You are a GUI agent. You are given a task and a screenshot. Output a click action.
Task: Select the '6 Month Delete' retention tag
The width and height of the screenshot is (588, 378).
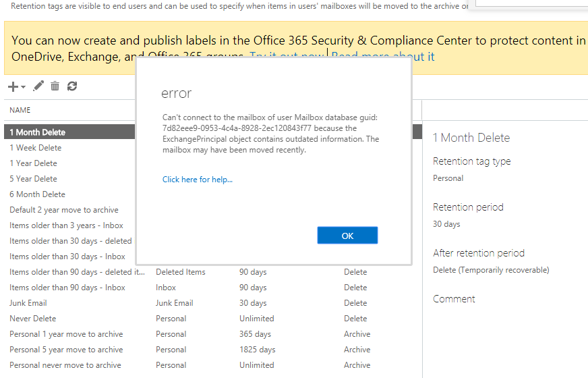click(x=38, y=194)
